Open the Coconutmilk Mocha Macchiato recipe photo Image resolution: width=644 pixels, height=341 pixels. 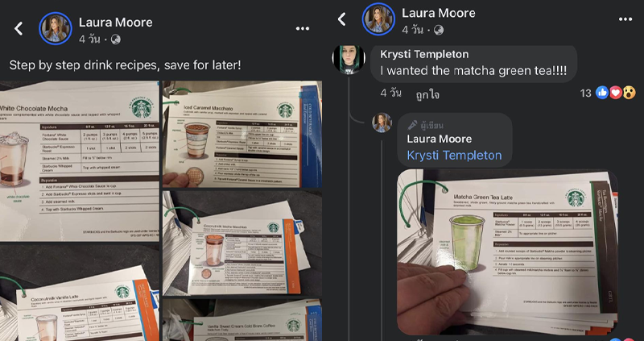242,243
